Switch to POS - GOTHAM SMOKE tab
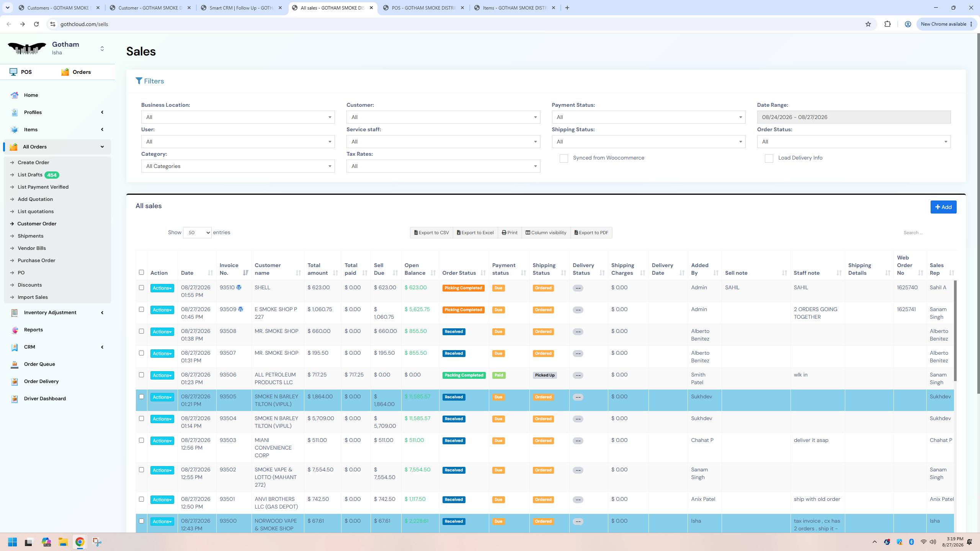980x551 pixels. point(424,8)
